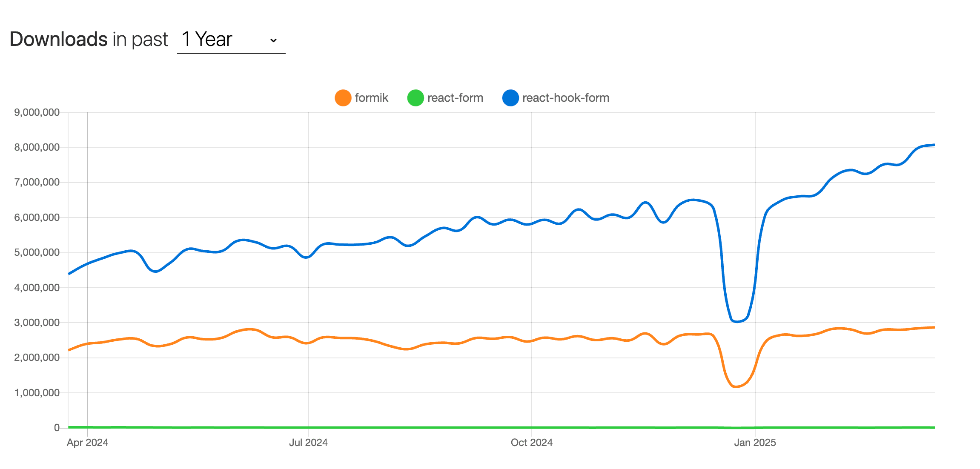This screenshot has width=980, height=469.
Task: Click the "Downloads" heading text
Action: point(59,40)
